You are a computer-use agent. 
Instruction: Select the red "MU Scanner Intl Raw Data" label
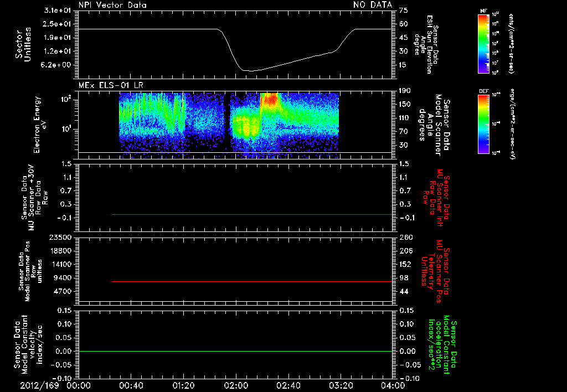click(436, 198)
